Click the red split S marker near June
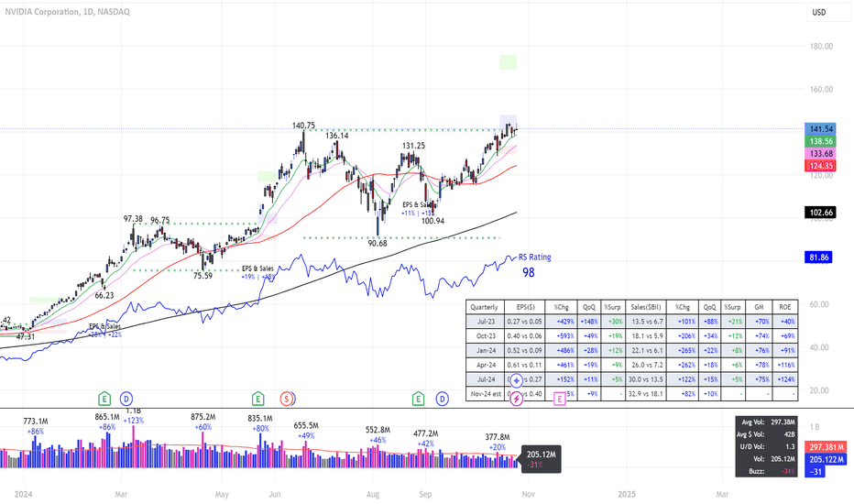The width and height of the screenshot is (854, 504). [x=287, y=399]
